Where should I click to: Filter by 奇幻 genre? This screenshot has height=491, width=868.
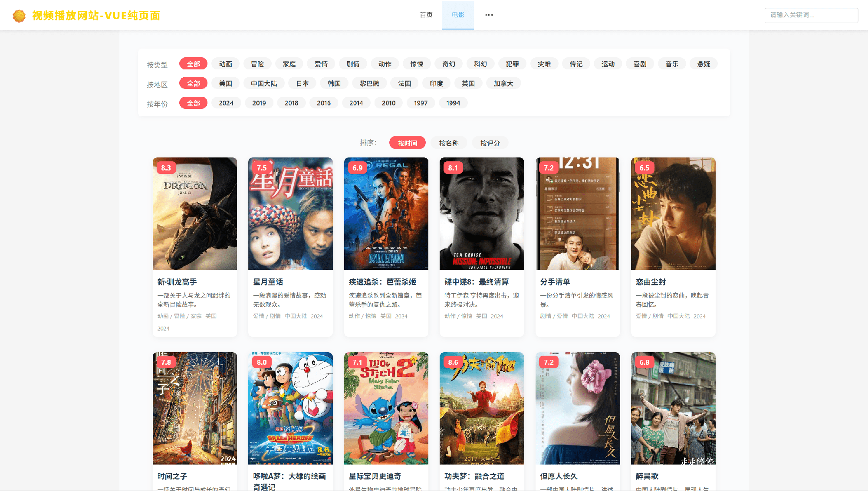pyautogui.click(x=449, y=64)
